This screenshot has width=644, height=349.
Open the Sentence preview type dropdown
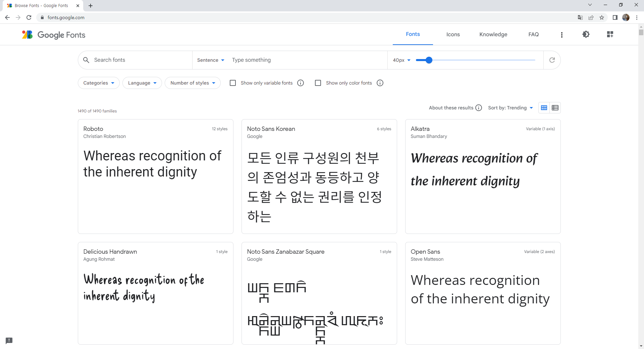coord(211,60)
